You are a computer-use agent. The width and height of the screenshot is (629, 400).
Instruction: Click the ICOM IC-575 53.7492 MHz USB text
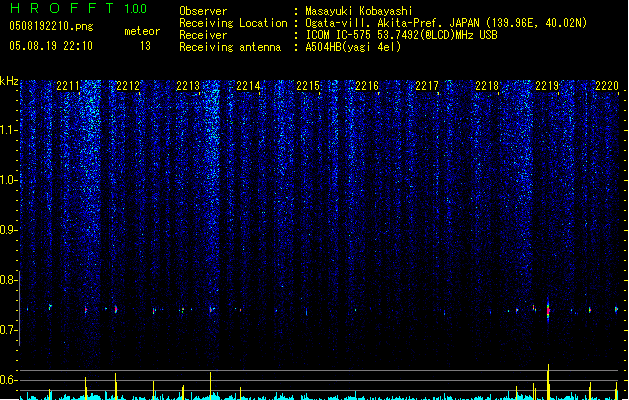point(401,35)
